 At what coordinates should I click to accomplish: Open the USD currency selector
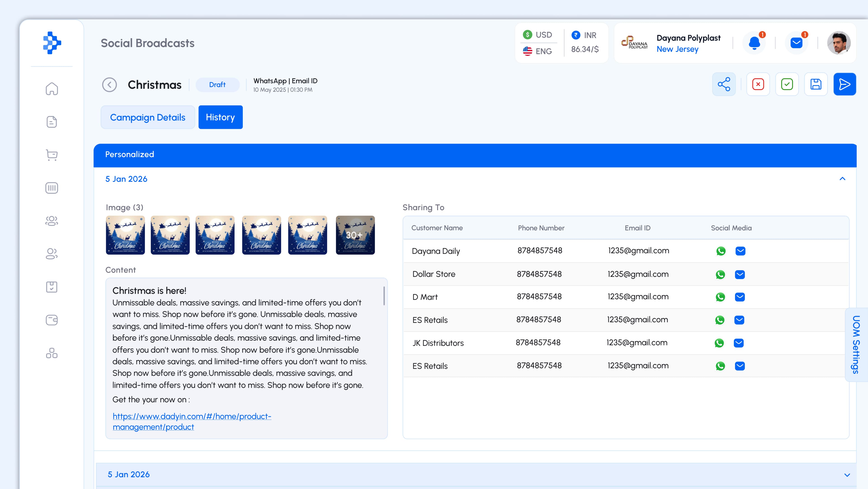click(x=538, y=35)
